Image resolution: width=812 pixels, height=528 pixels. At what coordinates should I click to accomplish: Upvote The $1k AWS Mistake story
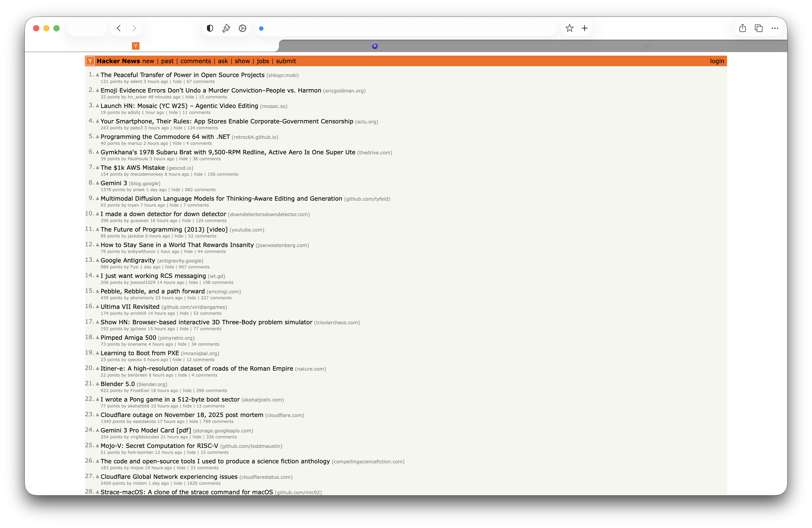tap(98, 168)
